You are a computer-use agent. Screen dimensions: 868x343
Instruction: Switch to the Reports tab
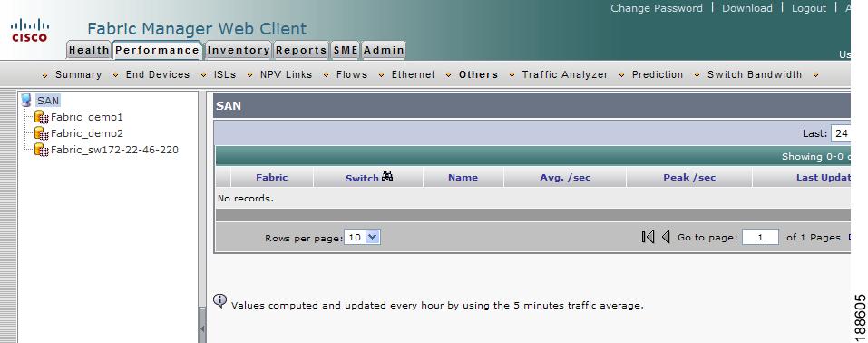coord(302,50)
